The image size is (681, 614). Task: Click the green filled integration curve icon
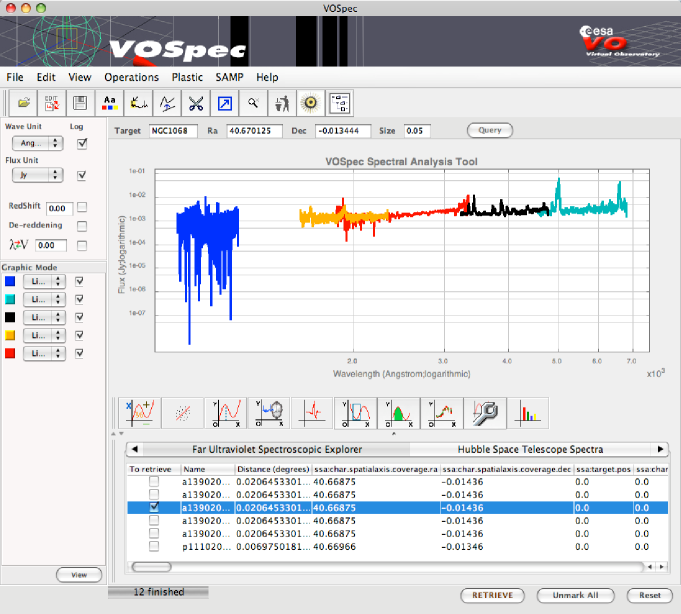pyautogui.click(x=399, y=411)
